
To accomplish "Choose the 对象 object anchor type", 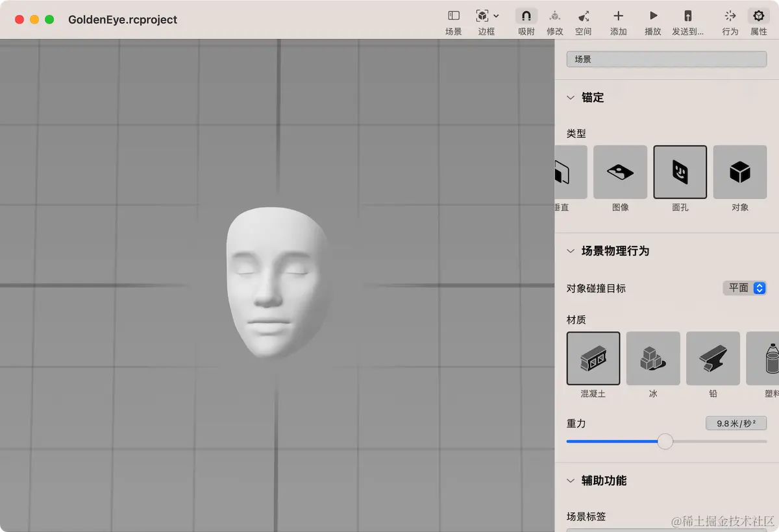I will click(x=740, y=172).
